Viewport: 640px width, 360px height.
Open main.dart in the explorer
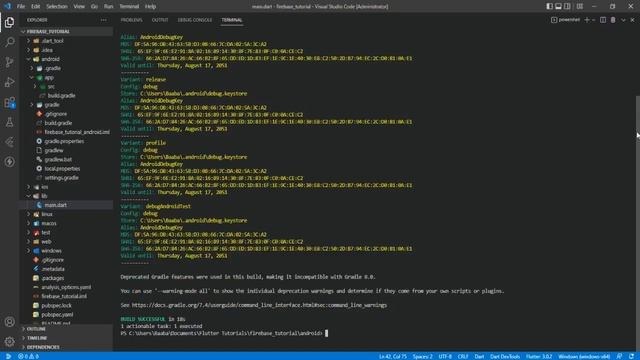click(66, 205)
